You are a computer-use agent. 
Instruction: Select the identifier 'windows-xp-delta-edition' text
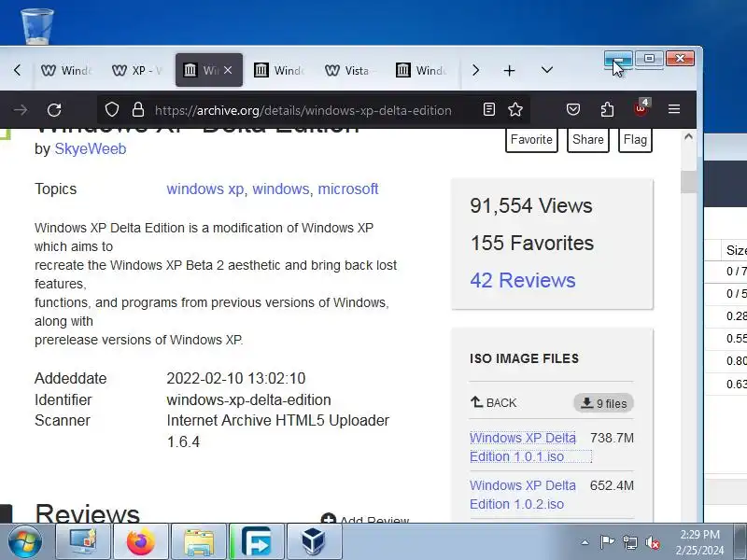pyautogui.click(x=248, y=400)
